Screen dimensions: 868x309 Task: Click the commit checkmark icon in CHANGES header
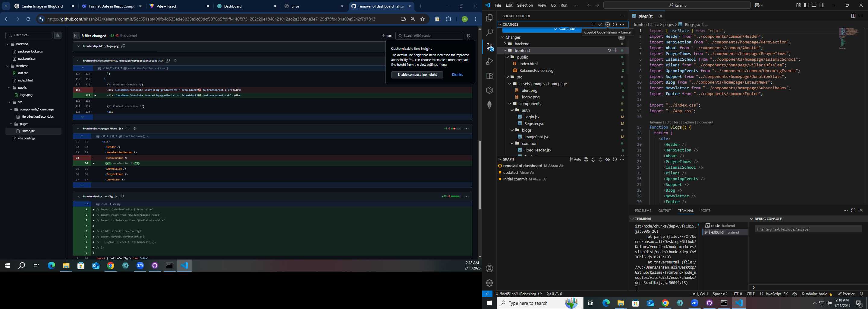[600, 24]
